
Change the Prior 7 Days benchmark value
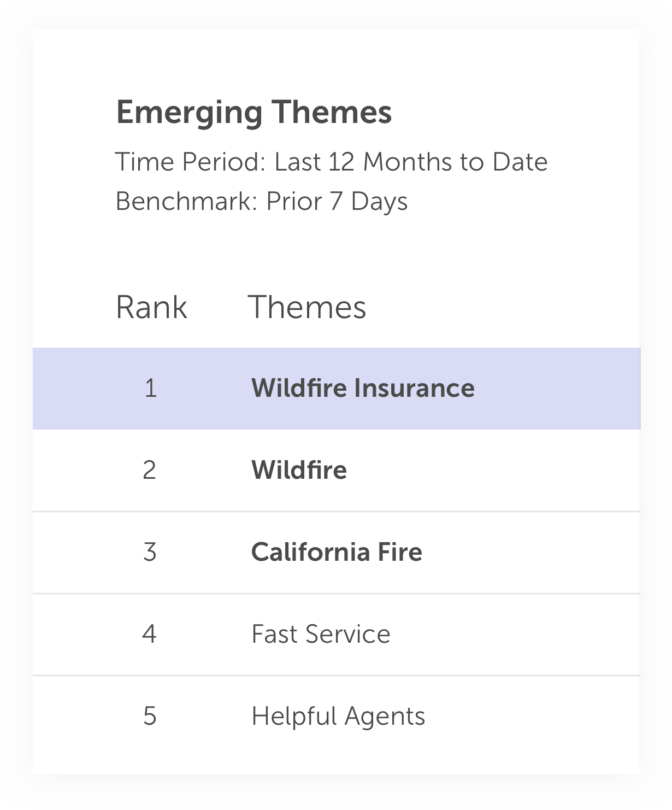(x=337, y=201)
